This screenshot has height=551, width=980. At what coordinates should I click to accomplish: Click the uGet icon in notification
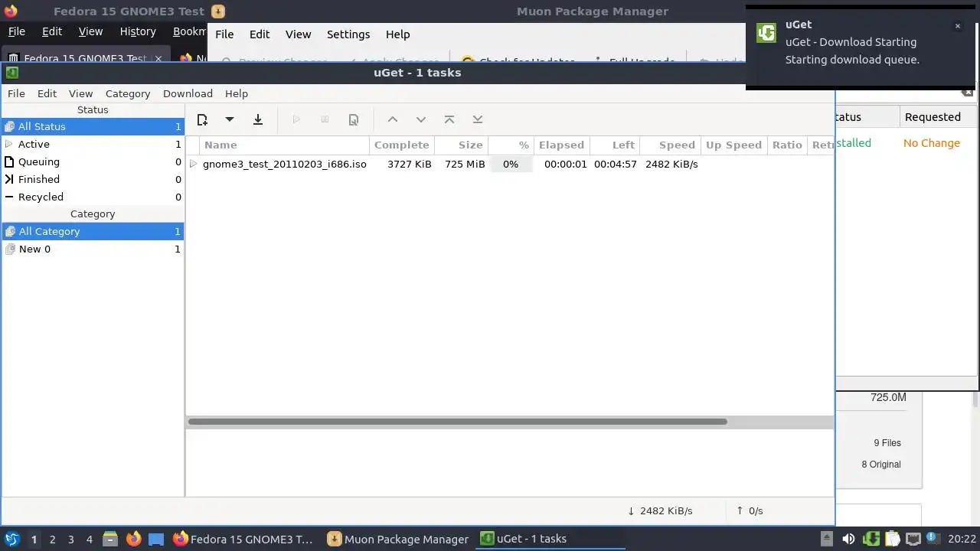(766, 33)
